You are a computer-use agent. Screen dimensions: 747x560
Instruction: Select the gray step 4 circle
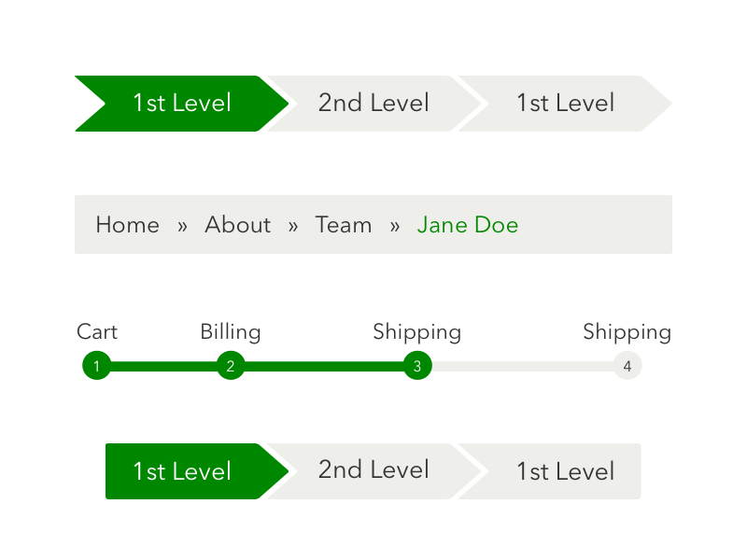[x=627, y=366]
